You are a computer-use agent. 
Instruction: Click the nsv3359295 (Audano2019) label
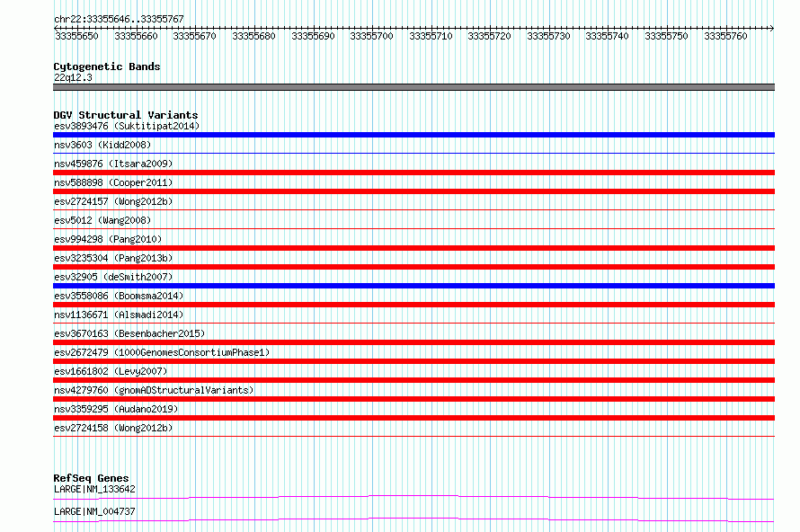point(116,409)
